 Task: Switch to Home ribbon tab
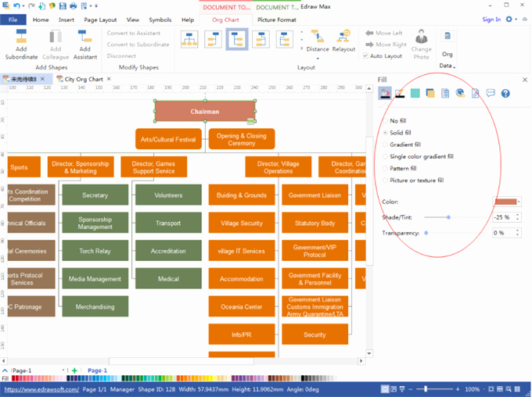tap(41, 20)
